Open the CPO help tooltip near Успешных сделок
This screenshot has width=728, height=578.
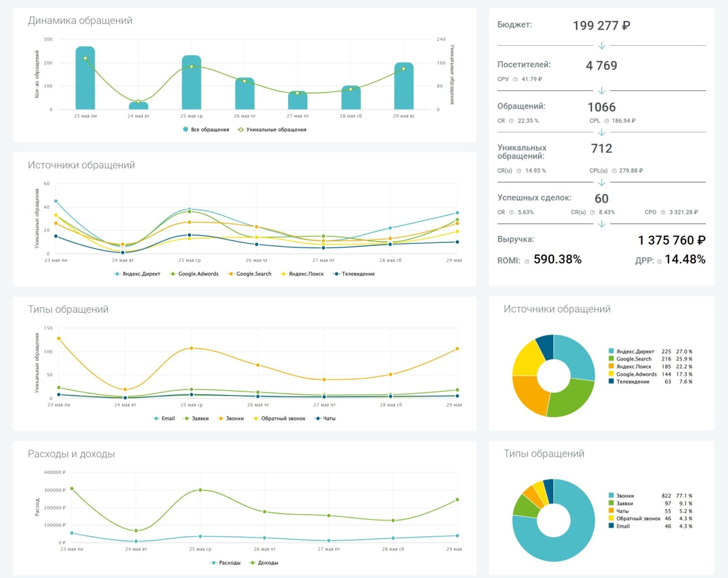[662, 212]
